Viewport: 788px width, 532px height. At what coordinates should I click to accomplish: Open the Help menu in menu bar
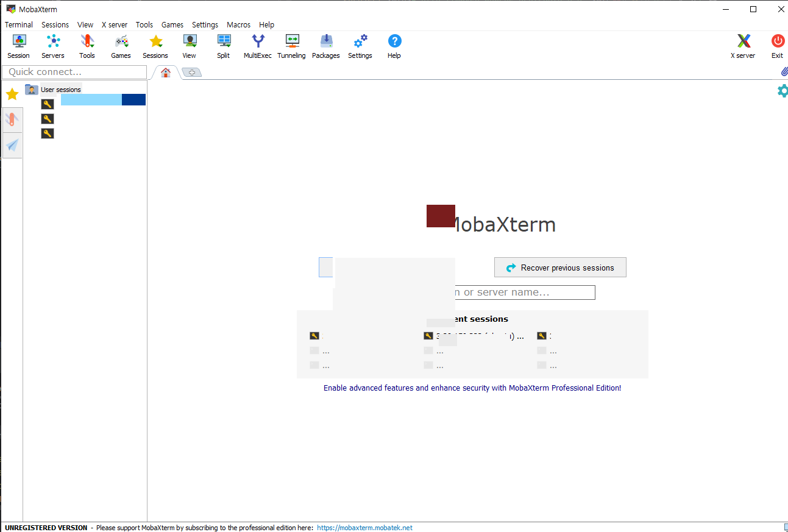[266, 25]
